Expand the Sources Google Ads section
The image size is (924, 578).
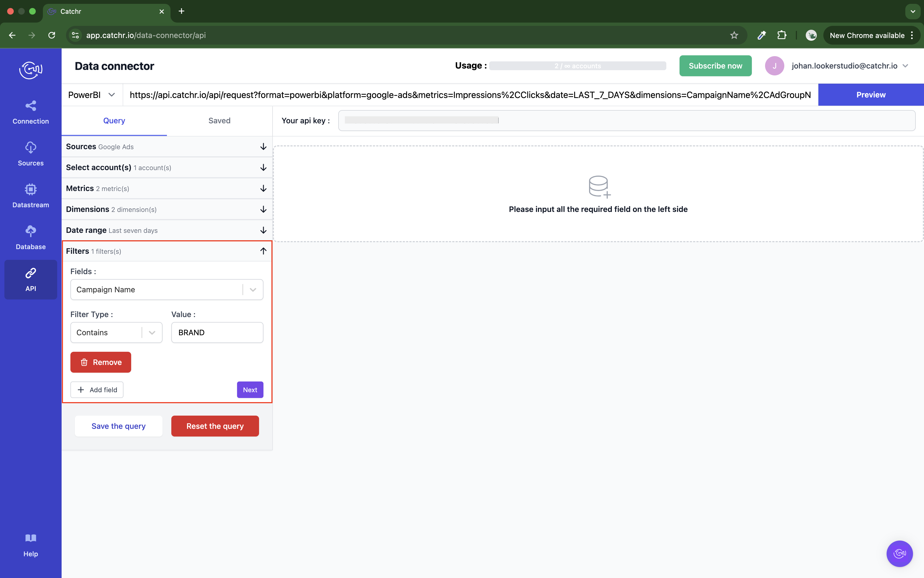[166, 146]
